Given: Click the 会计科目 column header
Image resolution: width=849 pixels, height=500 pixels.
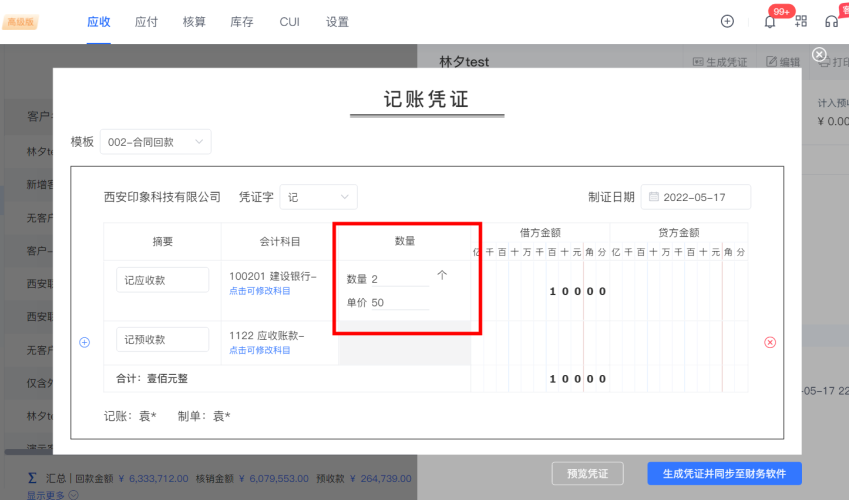Looking at the screenshot, I should (x=280, y=242).
